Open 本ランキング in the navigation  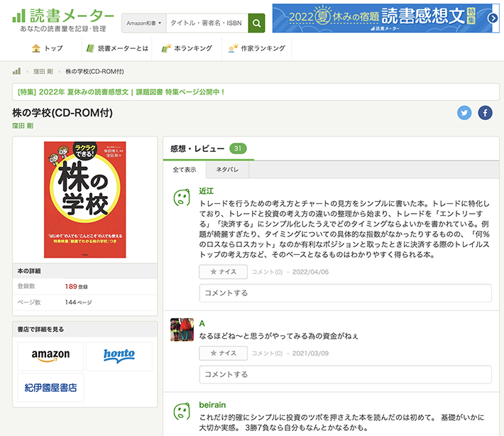coord(187,48)
